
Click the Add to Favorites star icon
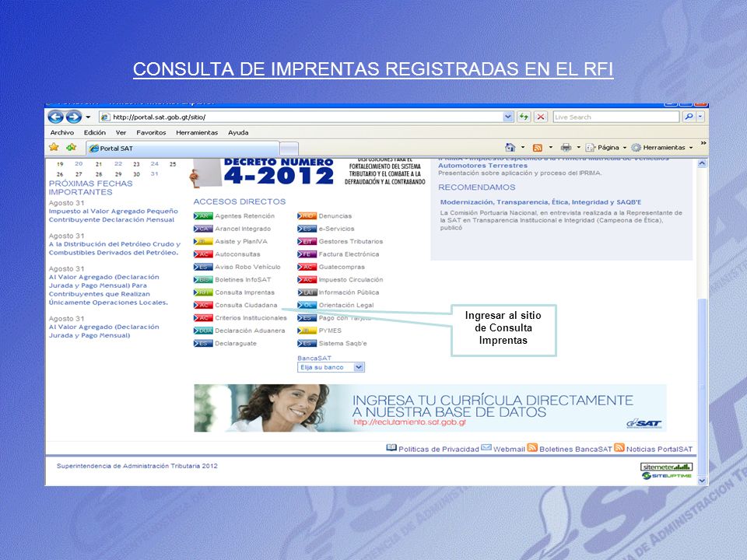tap(72, 147)
